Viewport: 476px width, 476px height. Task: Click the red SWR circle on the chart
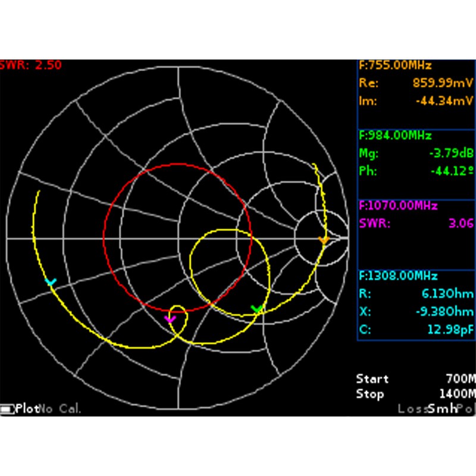coord(104,238)
